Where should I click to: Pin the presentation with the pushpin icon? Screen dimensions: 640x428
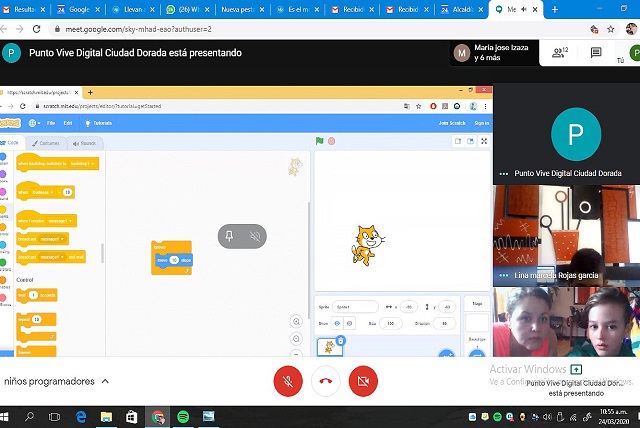tap(229, 236)
